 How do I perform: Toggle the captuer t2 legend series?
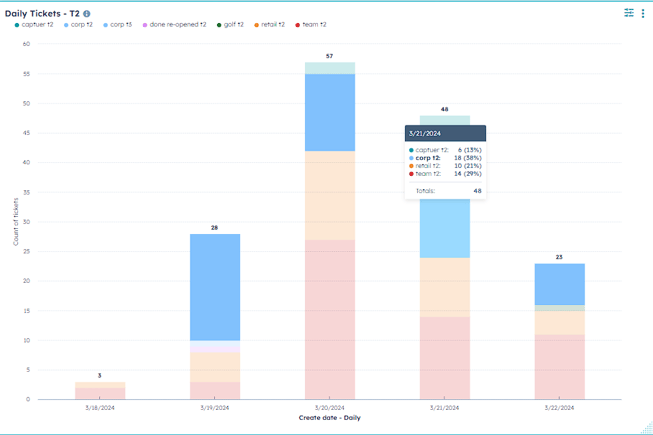coord(37,24)
